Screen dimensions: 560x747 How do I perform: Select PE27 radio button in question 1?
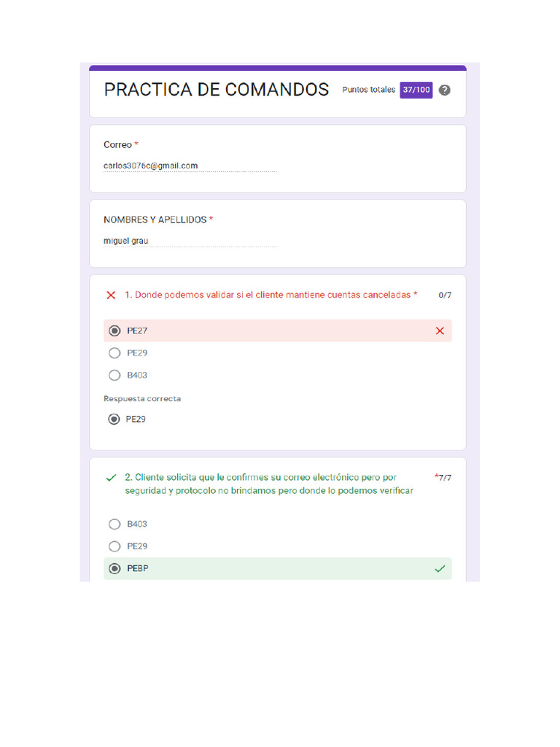coord(114,331)
